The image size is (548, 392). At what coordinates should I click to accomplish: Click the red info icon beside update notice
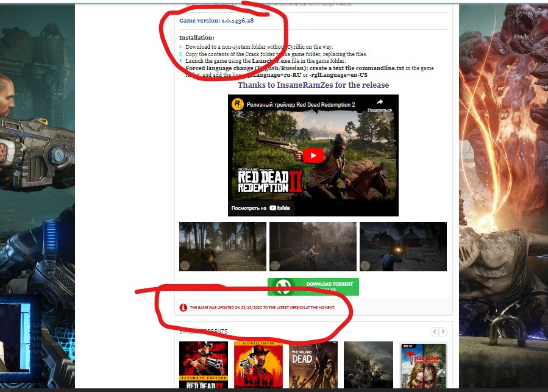[x=183, y=307]
